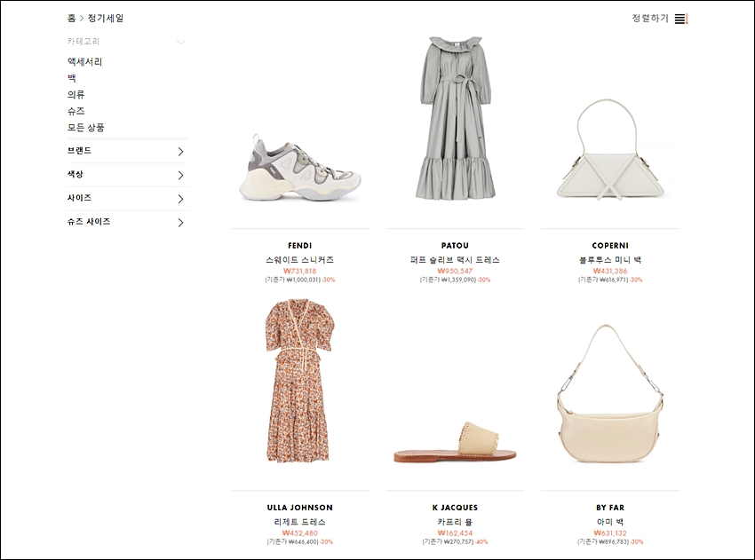Open the 리제트 드레스 product title
Screen dimensions: 755x560
coord(300,522)
